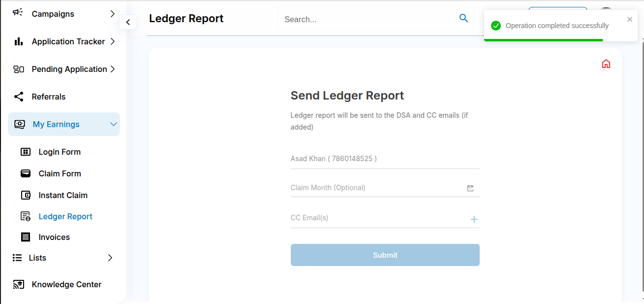Screen dimensions: 644x304
Task: Open the Claim Form menu item
Action: pyautogui.click(x=60, y=173)
